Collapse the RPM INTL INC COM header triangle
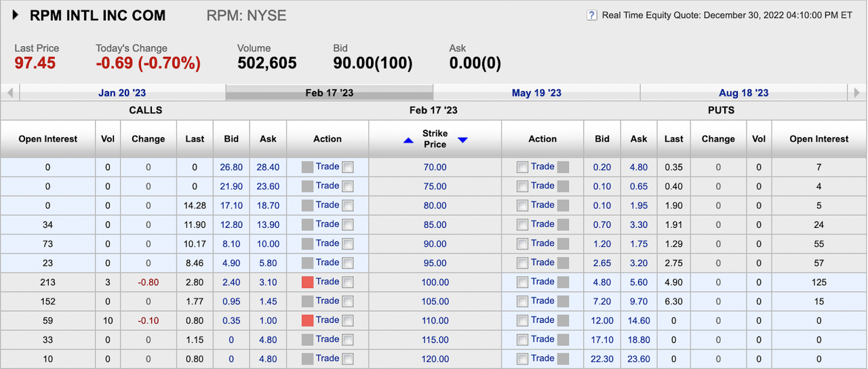The width and height of the screenshot is (868, 369). 16,15
